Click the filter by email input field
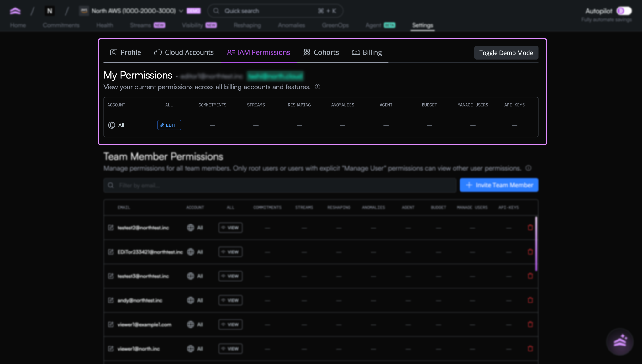This screenshot has width=642, height=364. click(279, 185)
